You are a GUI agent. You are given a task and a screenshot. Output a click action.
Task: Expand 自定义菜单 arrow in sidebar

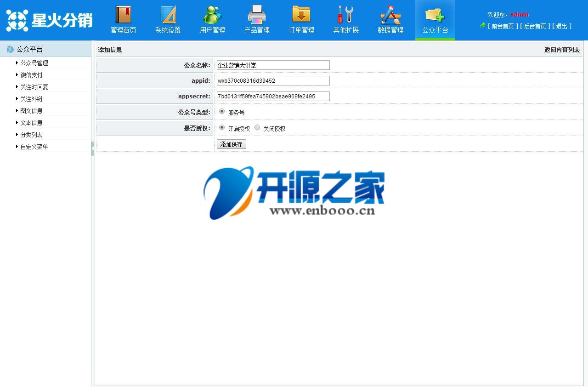click(17, 146)
